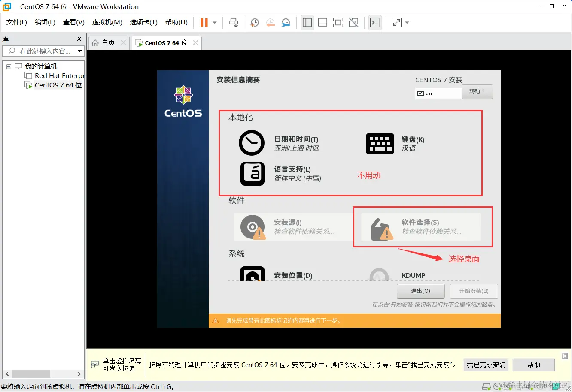Screen dimensions: 572x392
Task: Collapse the 我的计算机 tree node
Action: (9, 66)
